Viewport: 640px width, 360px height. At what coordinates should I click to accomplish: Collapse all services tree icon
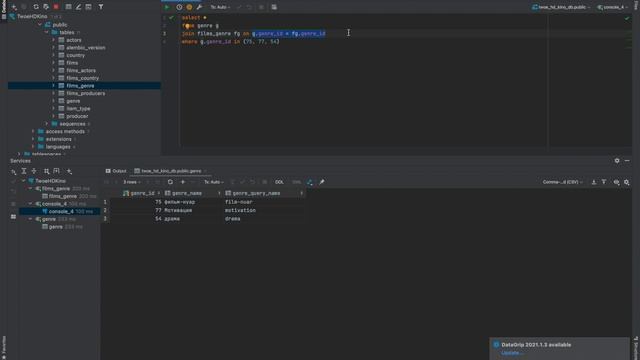click(x=34, y=171)
